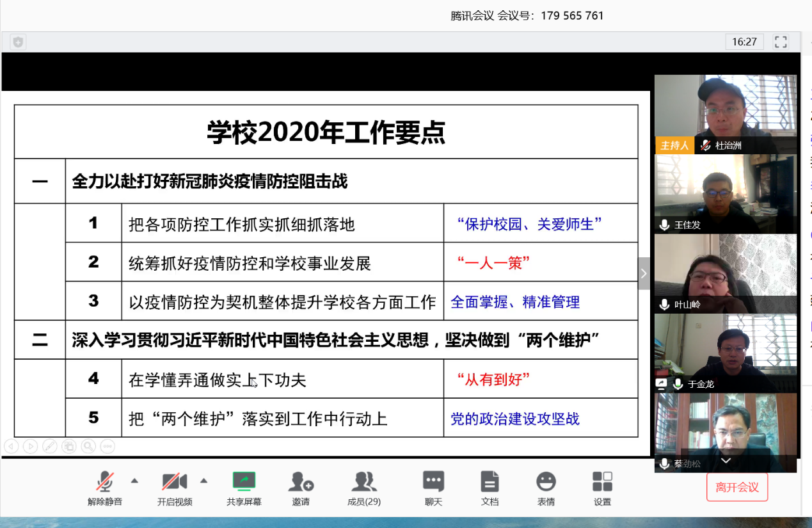Open the 聊天 chat panel
Image resolution: width=812 pixels, height=528 pixels.
(x=433, y=482)
